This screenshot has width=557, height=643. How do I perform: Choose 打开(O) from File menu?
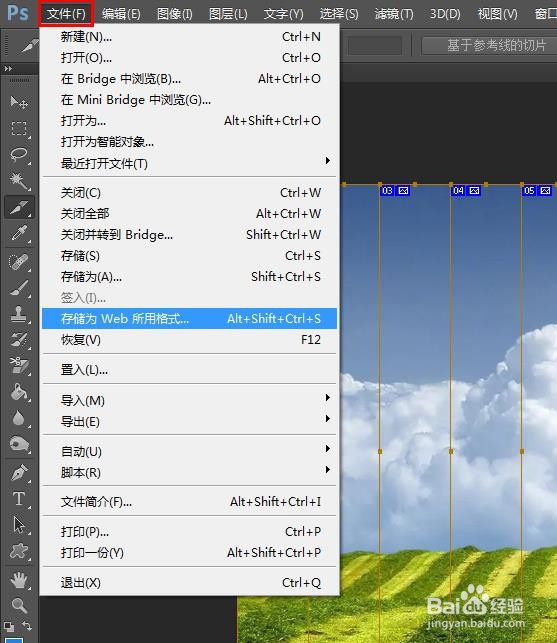point(189,58)
